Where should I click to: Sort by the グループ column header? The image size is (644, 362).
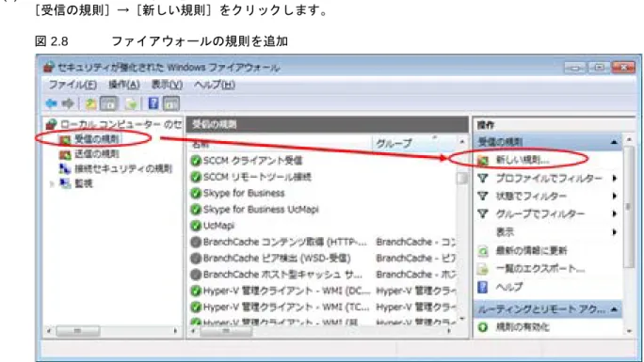click(x=413, y=144)
